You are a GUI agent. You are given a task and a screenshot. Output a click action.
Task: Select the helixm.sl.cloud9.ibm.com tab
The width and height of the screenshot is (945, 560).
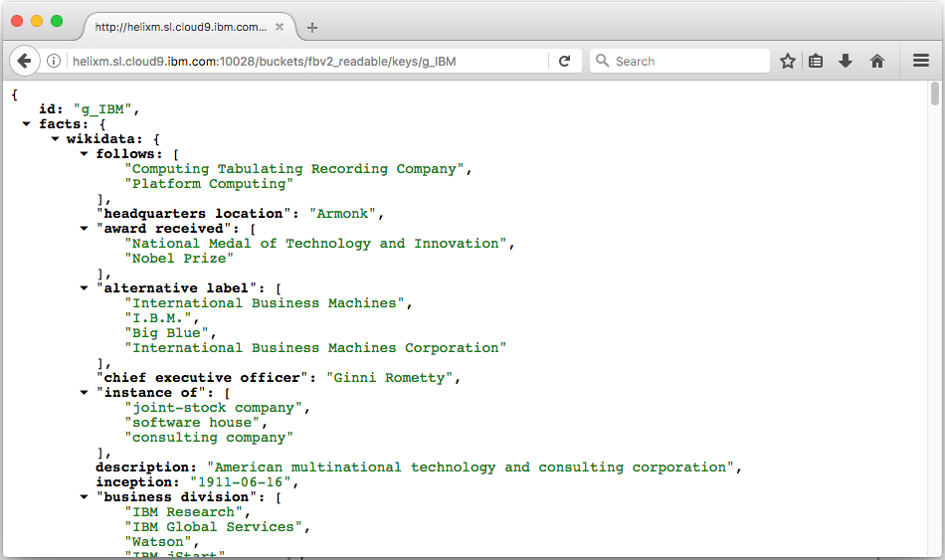click(189, 27)
